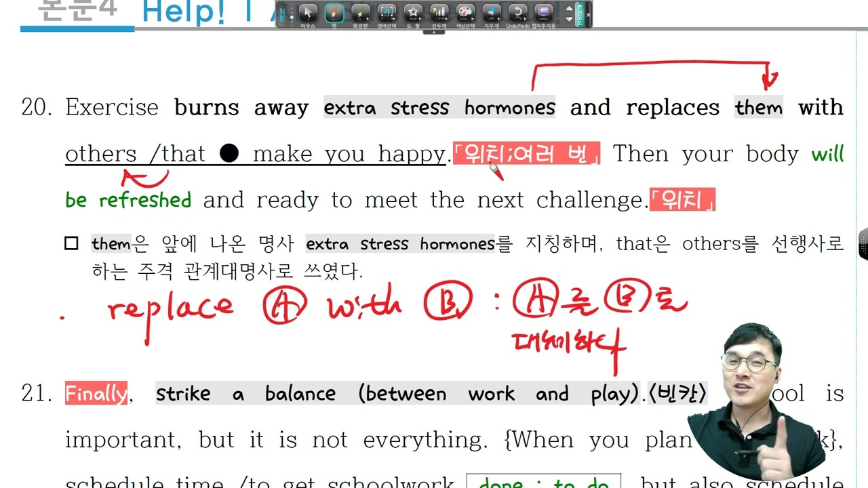Open the shapes (도형) tool

413,15
